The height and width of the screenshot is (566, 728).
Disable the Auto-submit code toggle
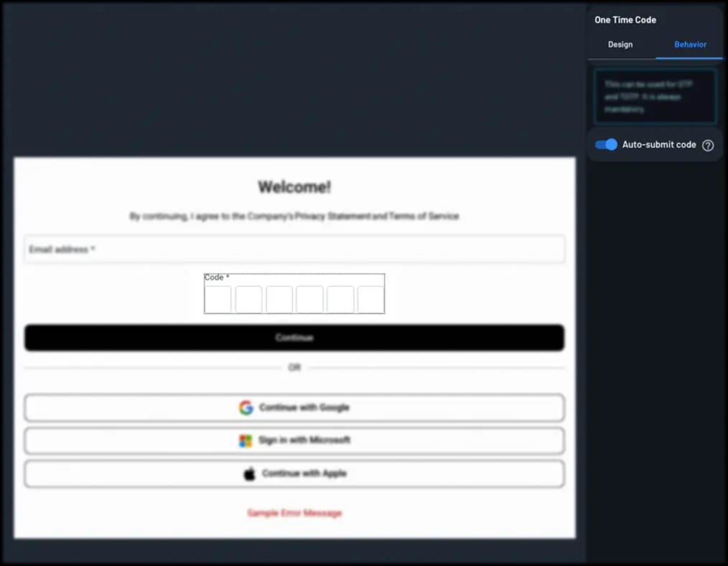click(606, 145)
